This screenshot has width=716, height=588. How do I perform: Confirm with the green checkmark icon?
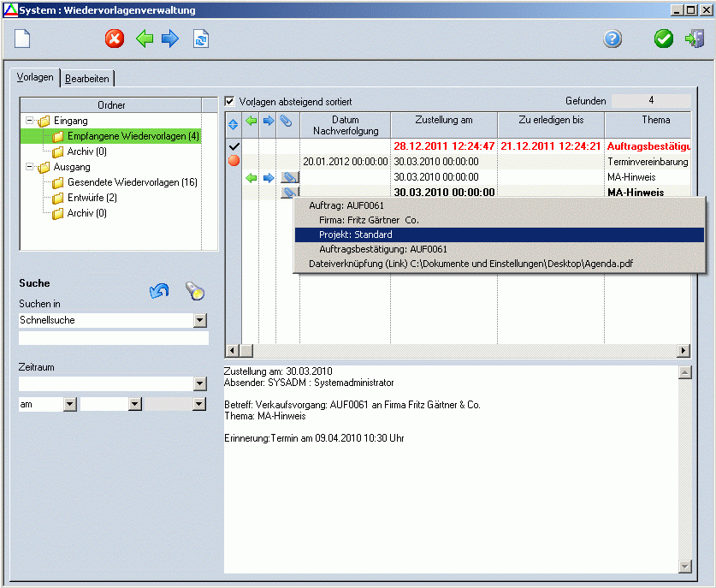click(x=664, y=39)
